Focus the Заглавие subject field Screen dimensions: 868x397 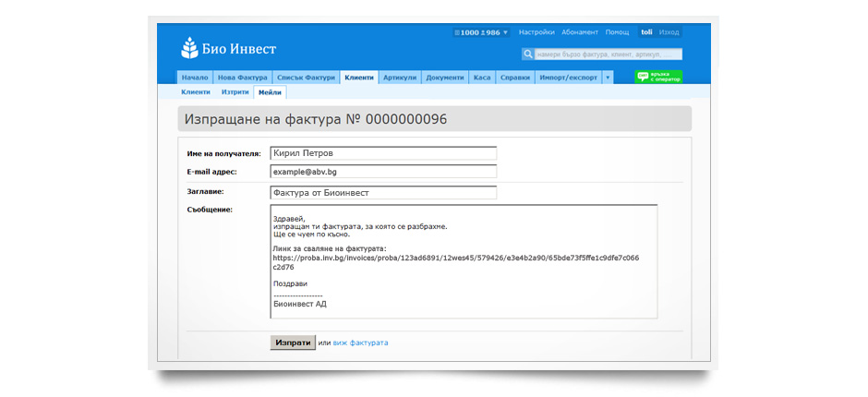(x=383, y=193)
